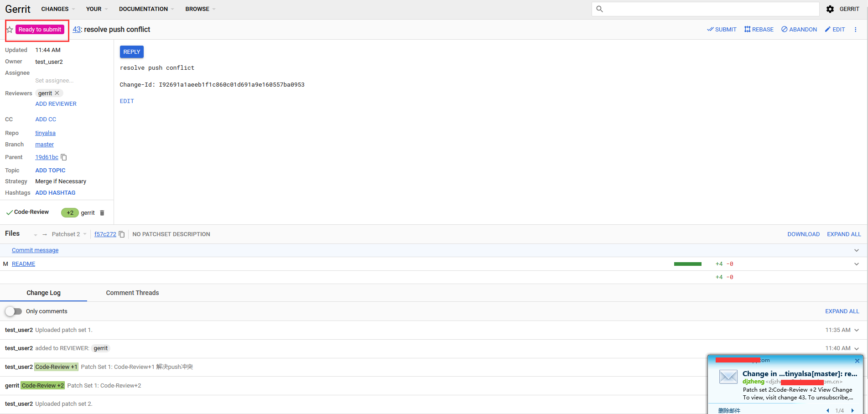Edit the commit message via EDIT link
The width and height of the screenshot is (868, 414).
[x=127, y=101]
